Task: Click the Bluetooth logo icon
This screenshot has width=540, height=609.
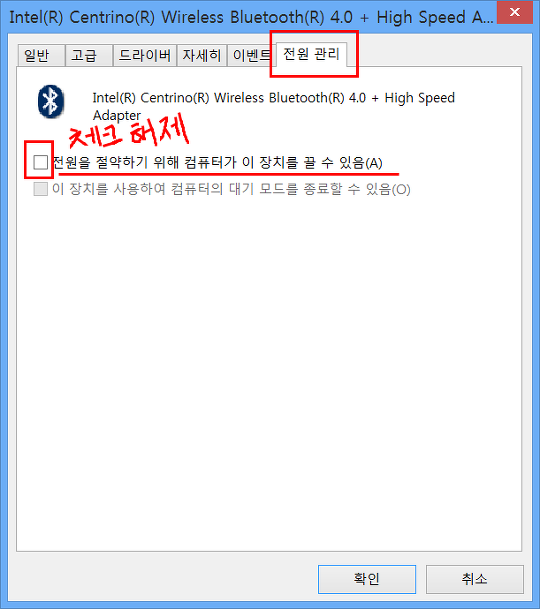Action: (51, 102)
